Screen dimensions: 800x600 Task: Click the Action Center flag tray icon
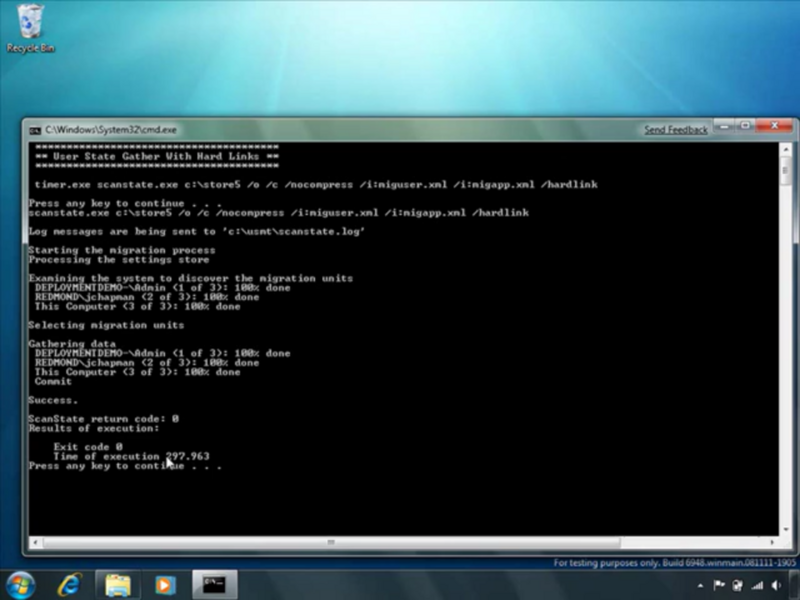click(720, 585)
